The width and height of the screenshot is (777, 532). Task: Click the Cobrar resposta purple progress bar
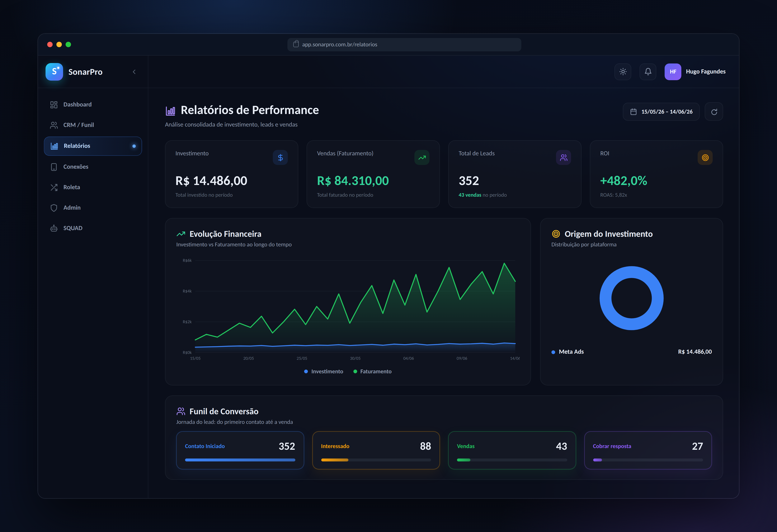tap(597, 460)
